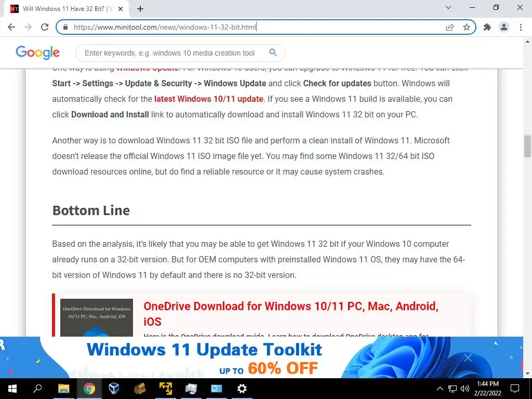Share this page icon in address bar
The width and height of the screenshot is (532, 399).
click(x=450, y=27)
